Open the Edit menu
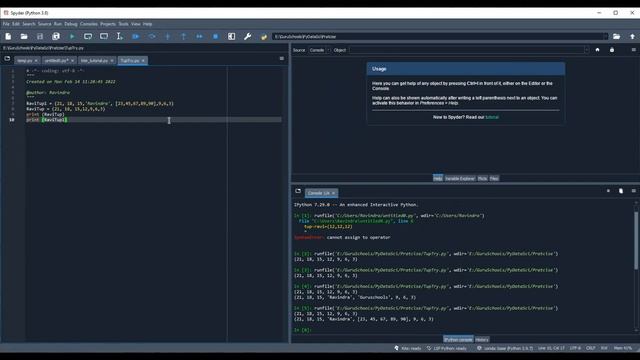 coord(16,24)
